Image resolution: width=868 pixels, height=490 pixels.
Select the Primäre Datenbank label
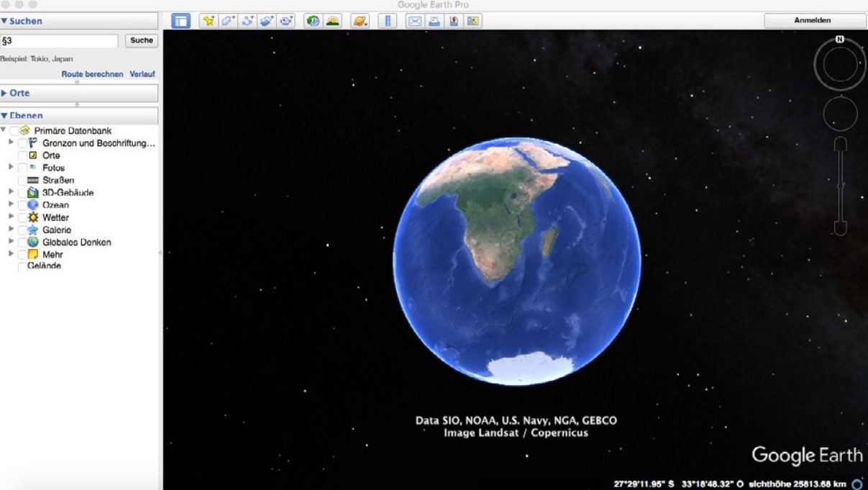coord(73,131)
